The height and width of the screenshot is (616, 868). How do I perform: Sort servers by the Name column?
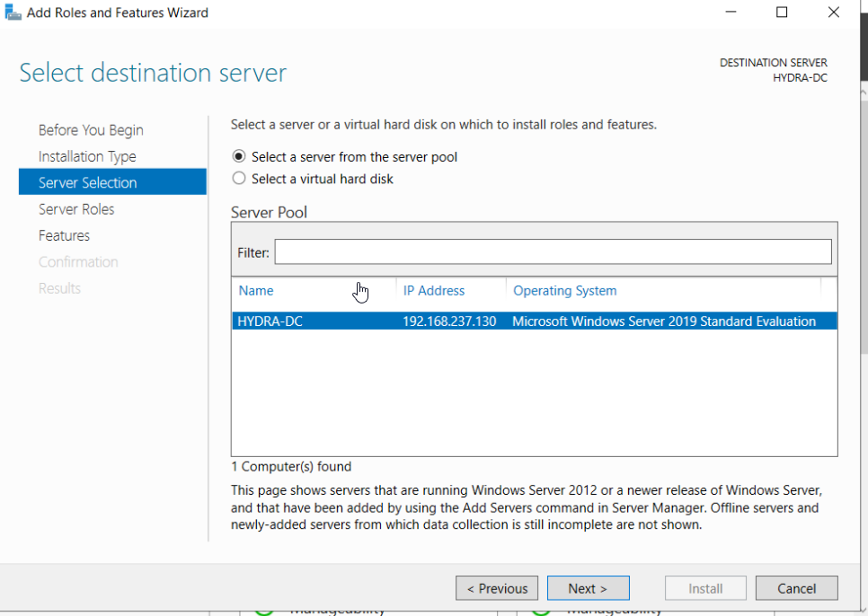pyautogui.click(x=255, y=290)
